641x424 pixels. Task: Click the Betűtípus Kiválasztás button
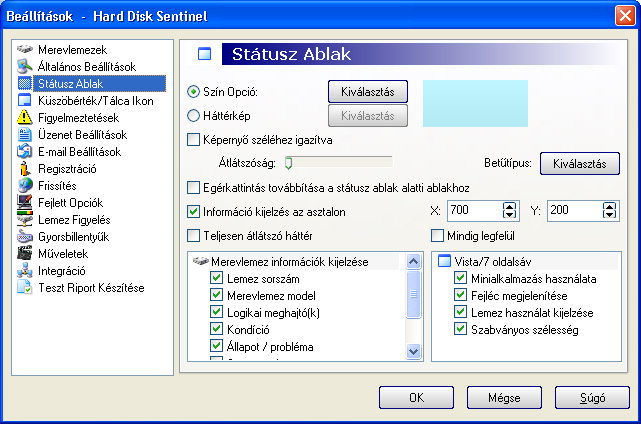tap(580, 164)
